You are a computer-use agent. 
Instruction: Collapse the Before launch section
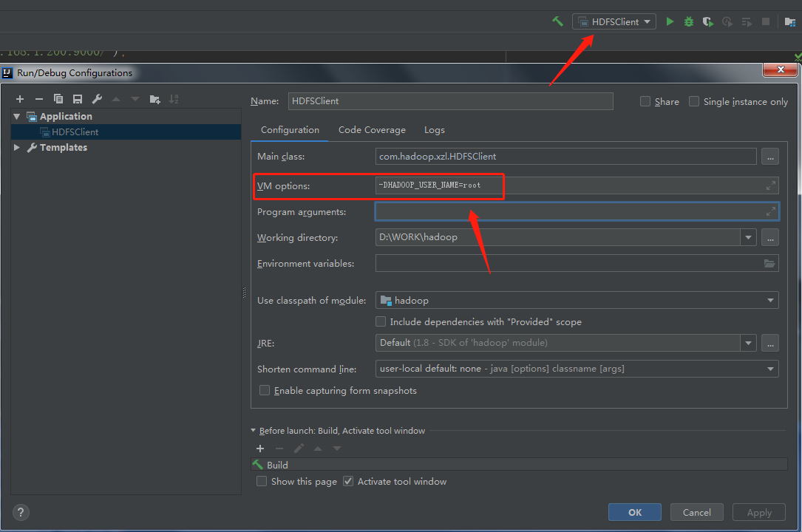click(254, 430)
